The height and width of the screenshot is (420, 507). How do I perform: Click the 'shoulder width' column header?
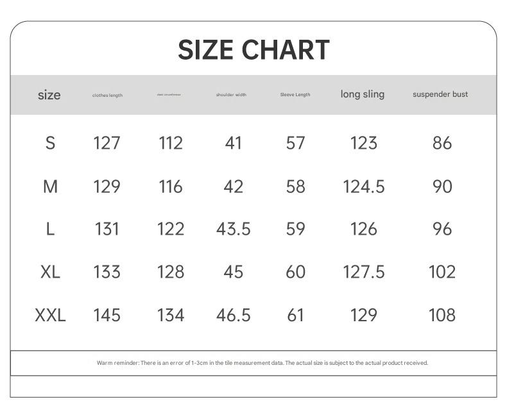pos(231,95)
